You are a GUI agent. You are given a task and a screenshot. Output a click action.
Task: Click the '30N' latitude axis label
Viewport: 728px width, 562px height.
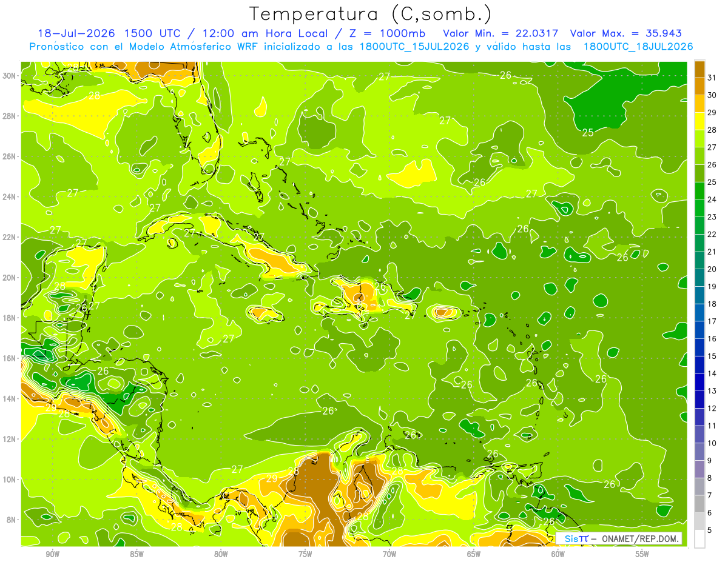tap(10, 76)
